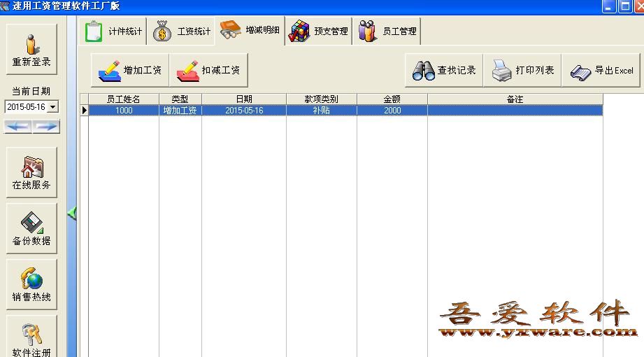Open 备份数据 backup data

point(31,228)
